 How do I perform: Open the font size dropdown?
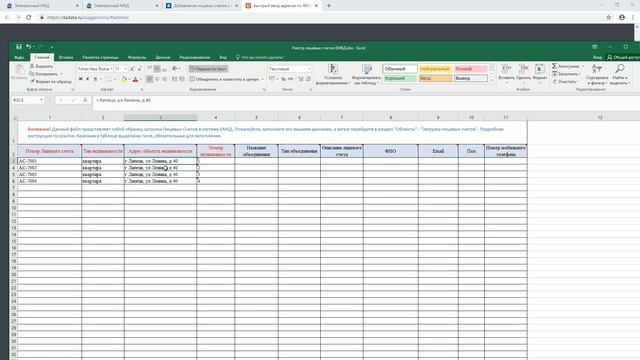125,69
